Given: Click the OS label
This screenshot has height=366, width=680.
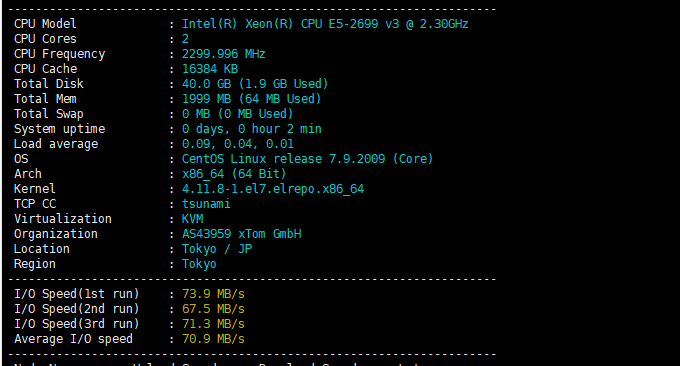Looking at the screenshot, I should coord(21,159).
